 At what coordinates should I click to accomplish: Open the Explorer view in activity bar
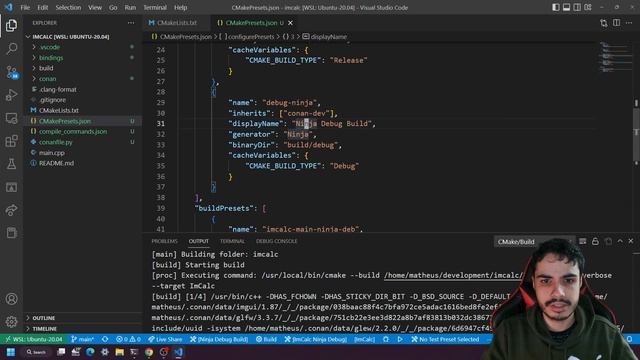tap(11, 25)
